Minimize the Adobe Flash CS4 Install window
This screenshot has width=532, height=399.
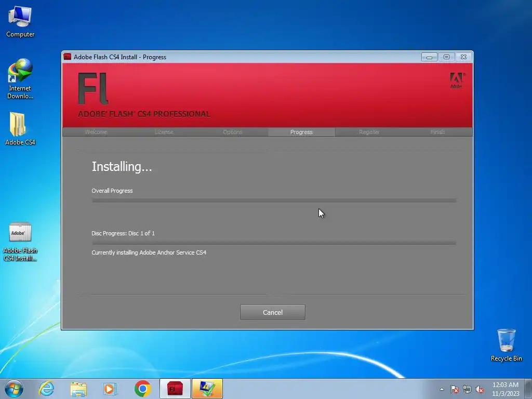click(429, 57)
